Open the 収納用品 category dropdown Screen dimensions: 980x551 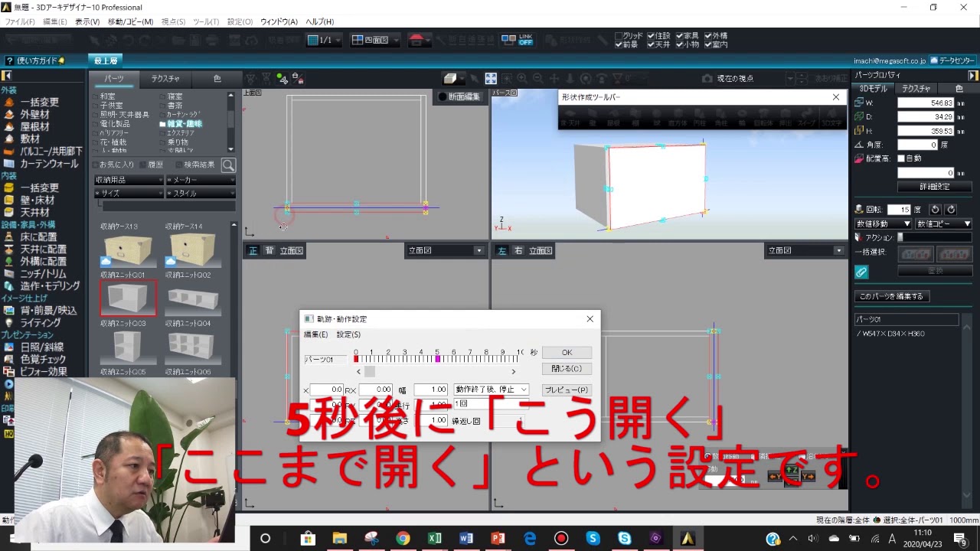pyautogui.click(x=129, y=180)
